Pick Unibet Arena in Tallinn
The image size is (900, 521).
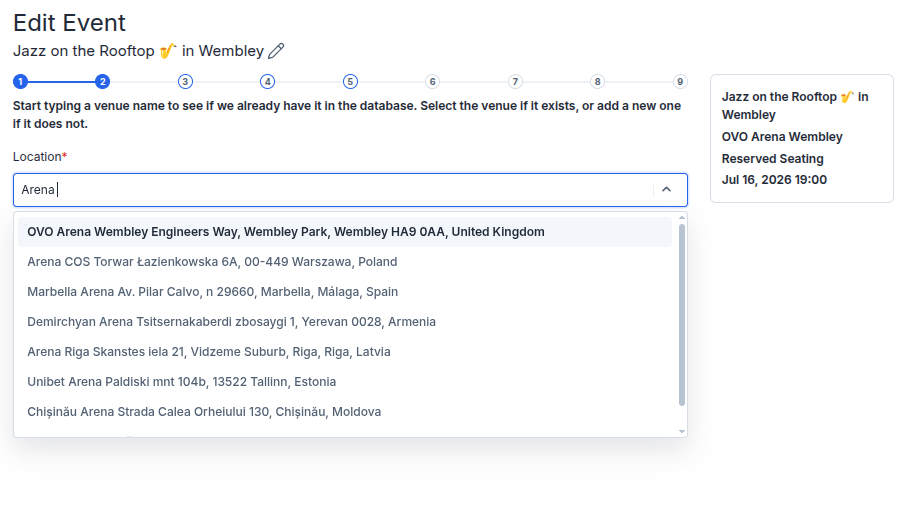[345, 382]
